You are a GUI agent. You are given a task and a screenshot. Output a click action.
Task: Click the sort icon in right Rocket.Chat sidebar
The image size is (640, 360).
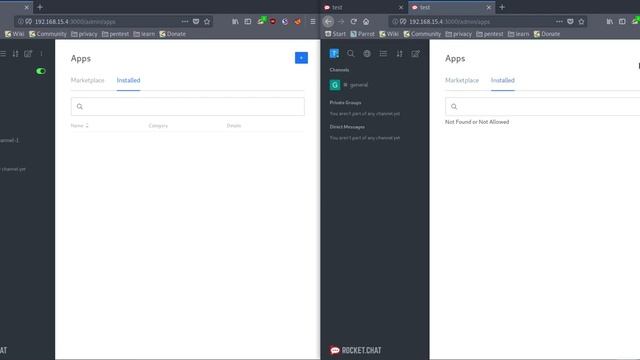coord(400,53)
